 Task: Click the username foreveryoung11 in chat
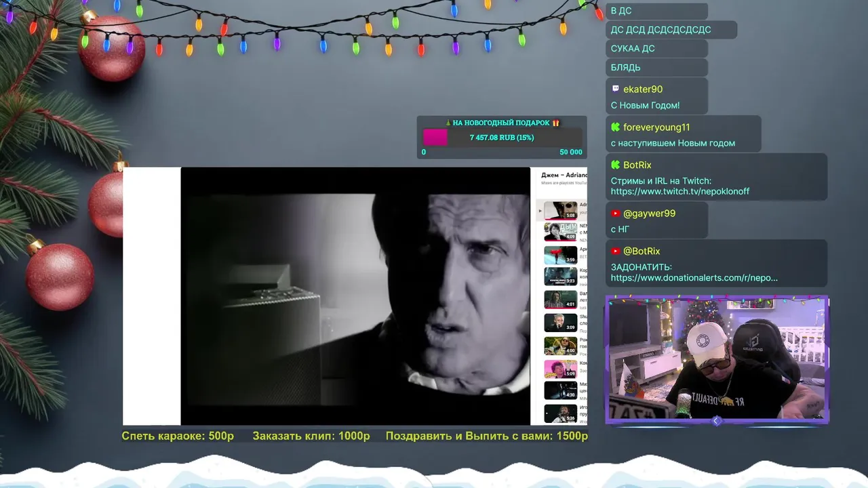[x=656, y=127]
